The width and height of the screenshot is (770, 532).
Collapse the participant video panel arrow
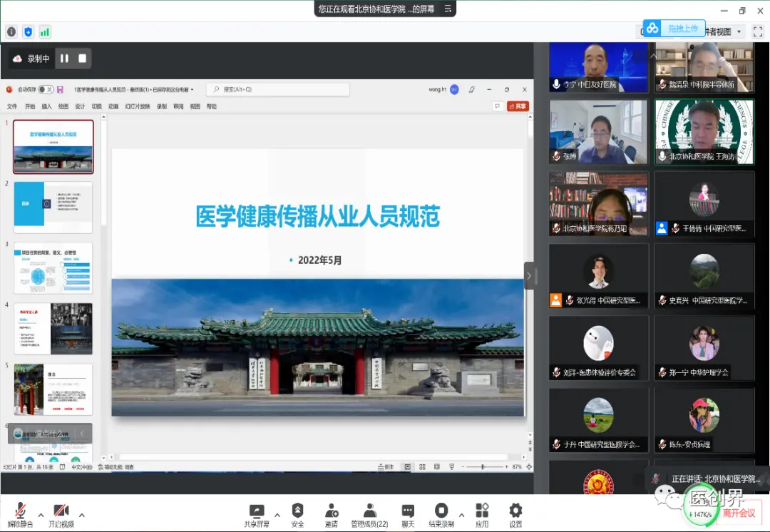tap(529, 275)
